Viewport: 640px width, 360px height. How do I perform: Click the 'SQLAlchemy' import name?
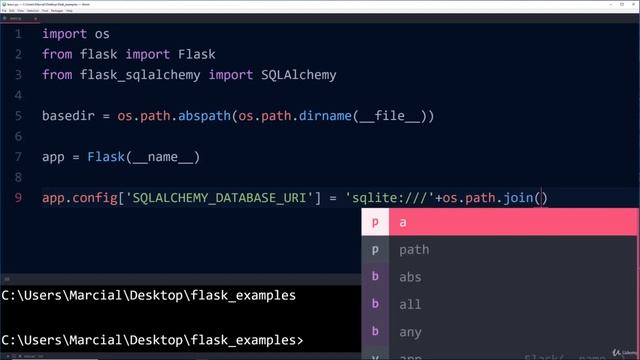tap(299, 75)
